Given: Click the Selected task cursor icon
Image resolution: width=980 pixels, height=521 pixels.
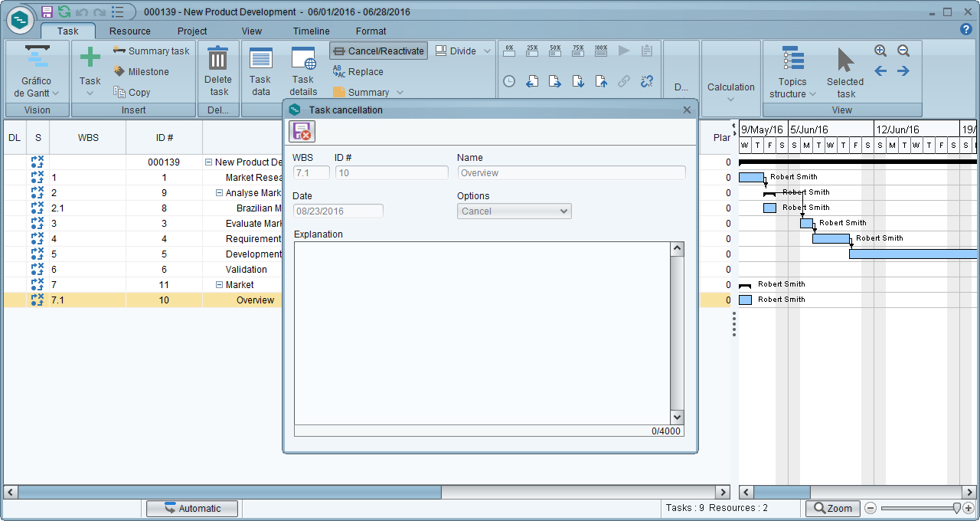Looking at the screenshot, I should [845, 60].
